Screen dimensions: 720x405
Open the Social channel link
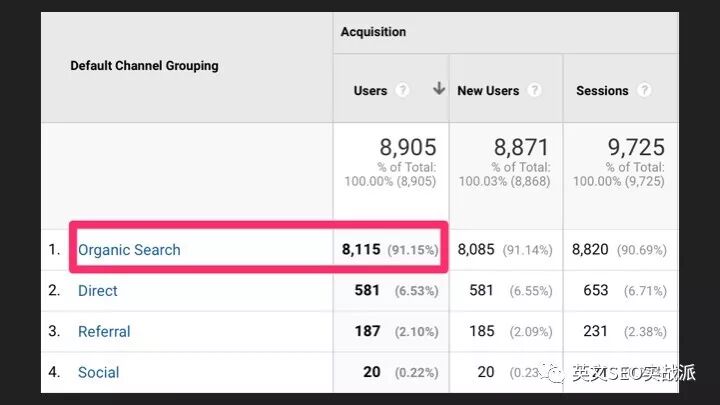click(x=98, y=372)
